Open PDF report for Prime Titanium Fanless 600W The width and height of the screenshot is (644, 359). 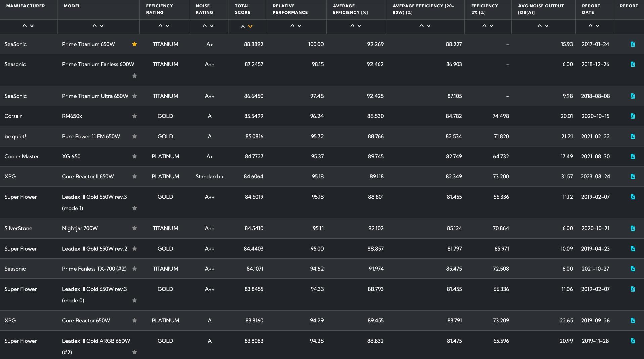[x=633, y=64]
